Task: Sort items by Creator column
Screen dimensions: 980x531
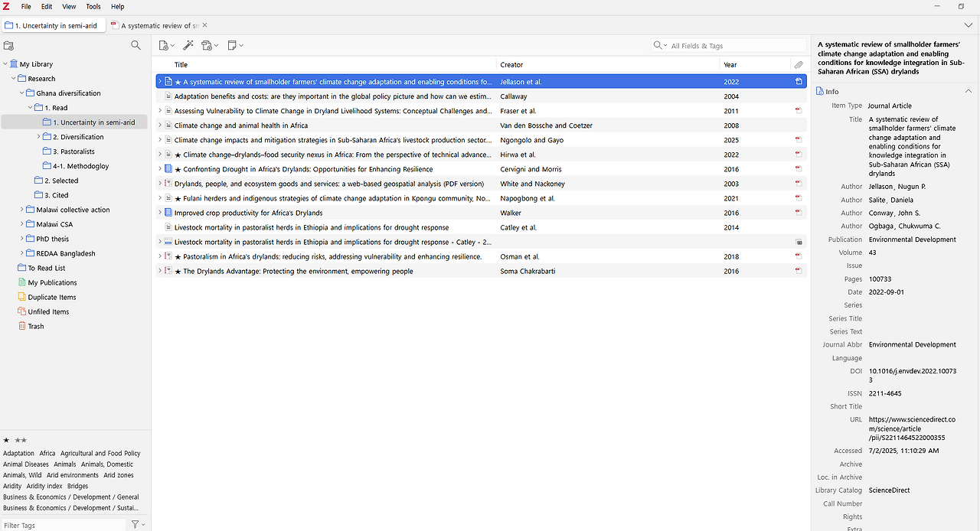Action: click(608, 65)
